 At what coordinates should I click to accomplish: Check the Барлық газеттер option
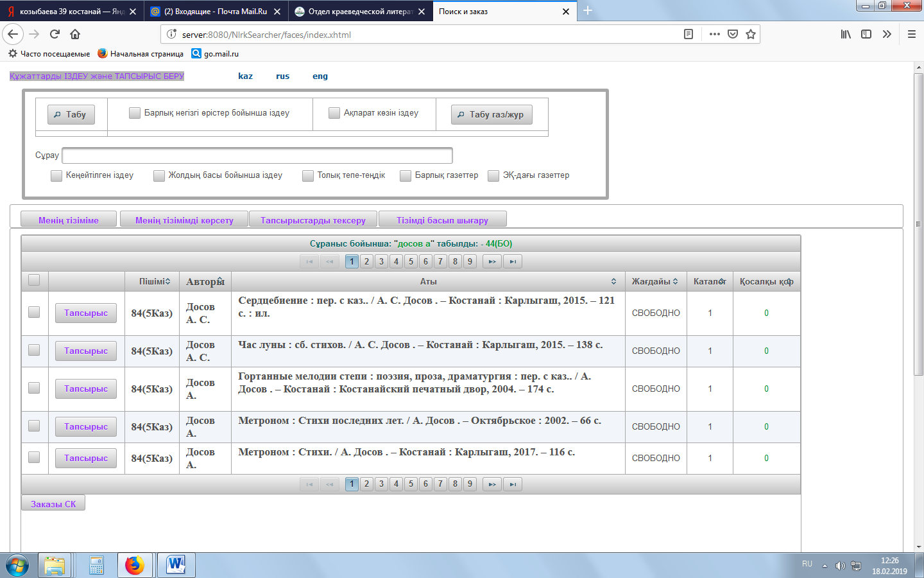coord(406,175)
